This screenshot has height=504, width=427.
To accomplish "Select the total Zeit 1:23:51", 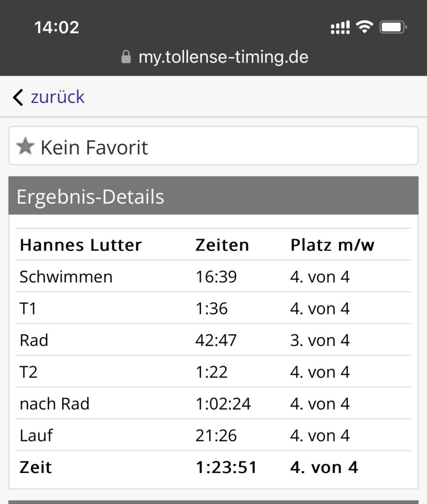I will coord(226,467).
